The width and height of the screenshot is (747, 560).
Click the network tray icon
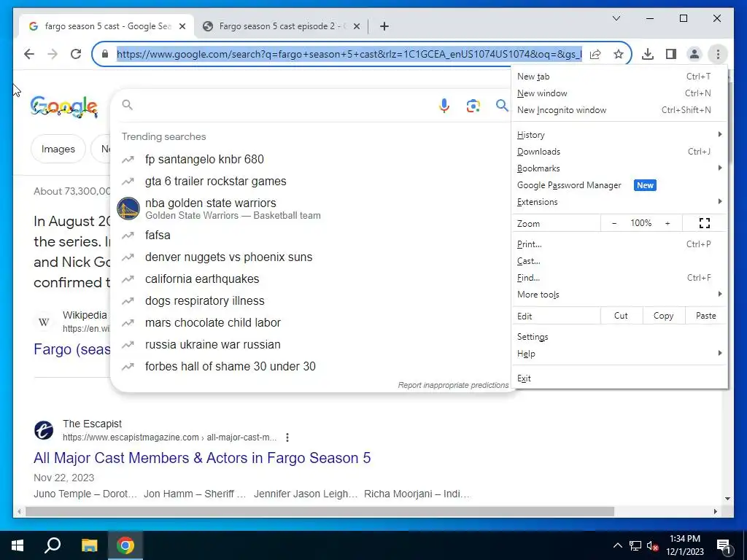635,545
